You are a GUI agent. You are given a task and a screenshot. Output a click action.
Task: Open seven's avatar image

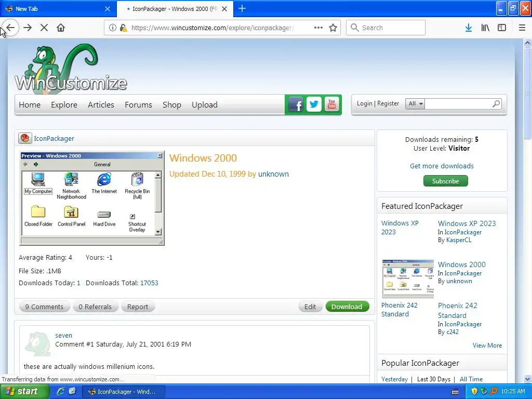tap(37, 344)
